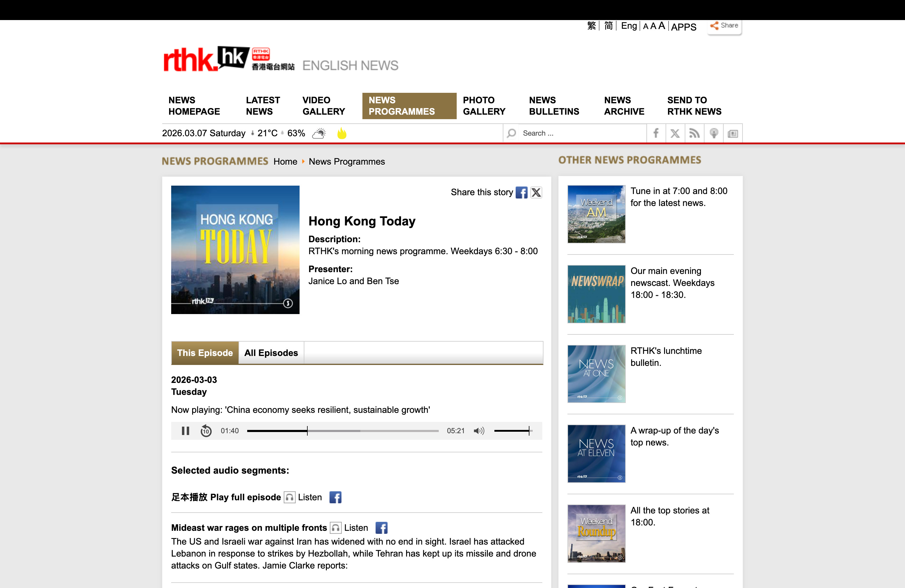Image resolution: width=905 pixels, height=588 pixels.
Task: Share full episode on Facebook
Action: [x=335, y=498]
